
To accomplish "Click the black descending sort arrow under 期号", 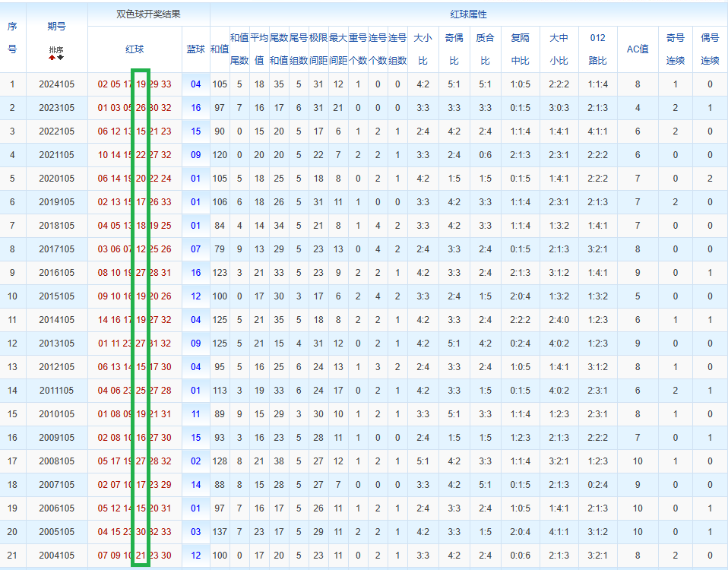I will [61, 57].
